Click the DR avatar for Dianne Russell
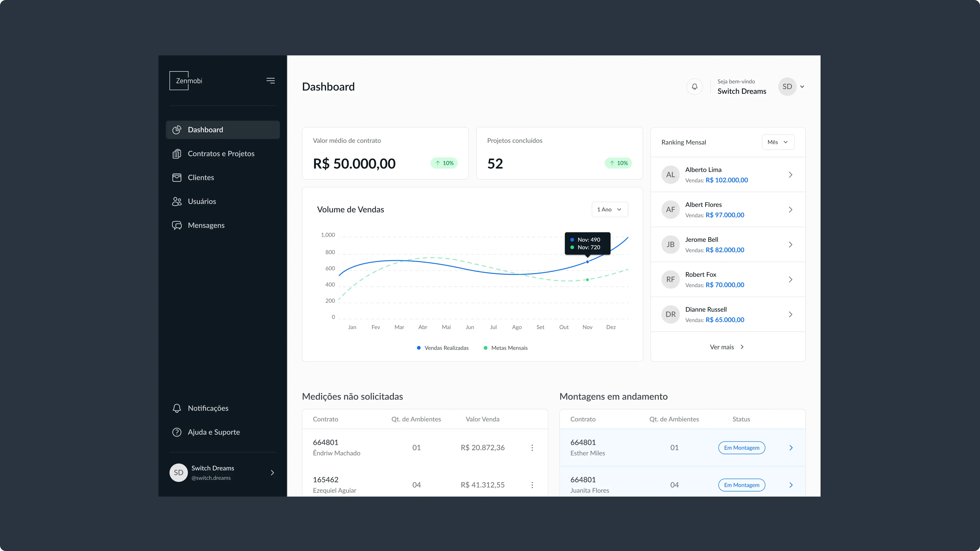 tap(670, 314)
